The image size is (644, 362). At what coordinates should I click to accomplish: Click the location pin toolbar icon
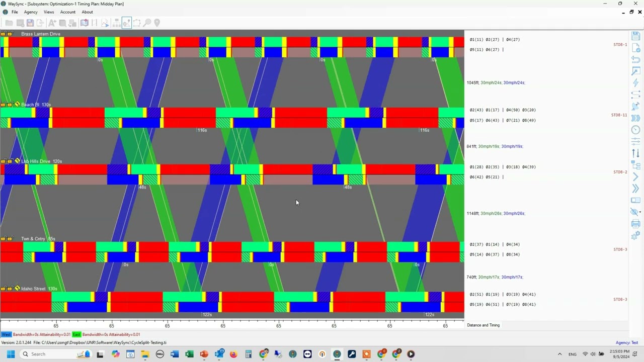157,23
